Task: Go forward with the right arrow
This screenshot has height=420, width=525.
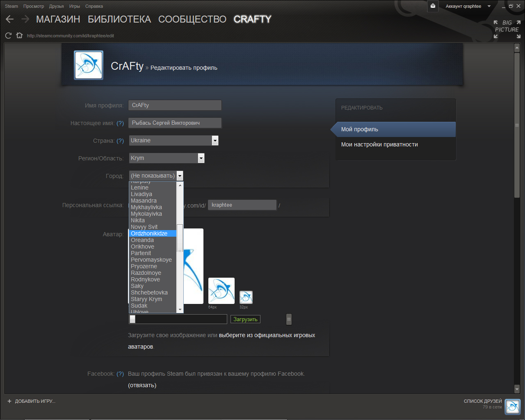Action: pos(25,19)
